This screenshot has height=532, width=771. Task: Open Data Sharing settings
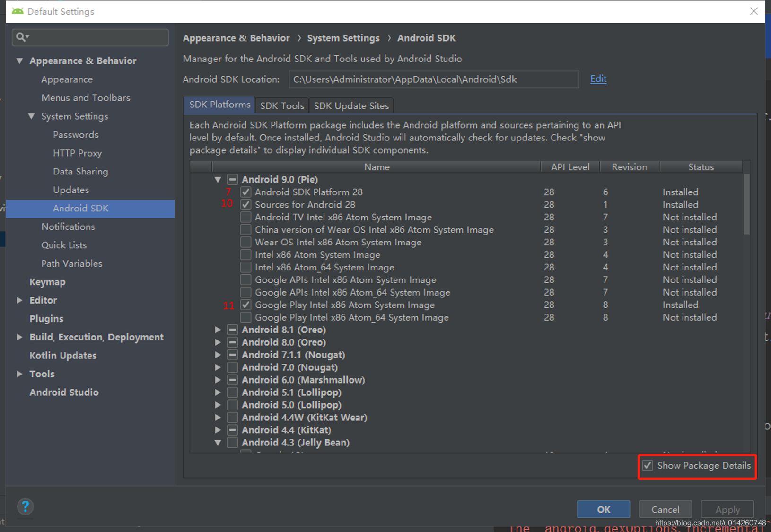pyautogui.click(x=80, y=172)
